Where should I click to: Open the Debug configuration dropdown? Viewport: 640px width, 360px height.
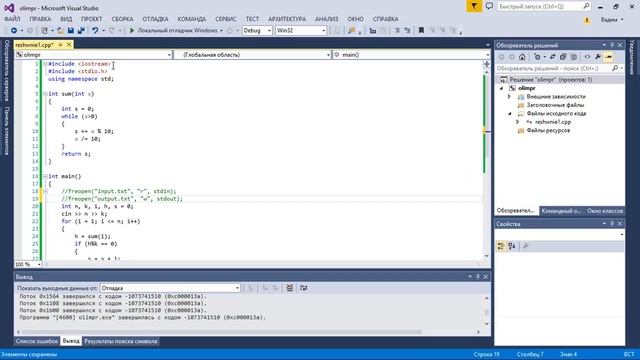click(x=257, y=31)
